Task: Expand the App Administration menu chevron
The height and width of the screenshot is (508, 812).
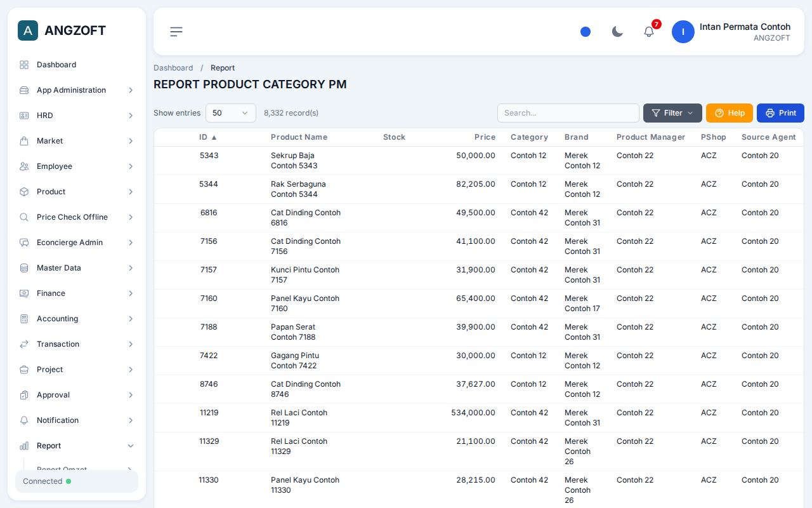Action: click(131, 90)
